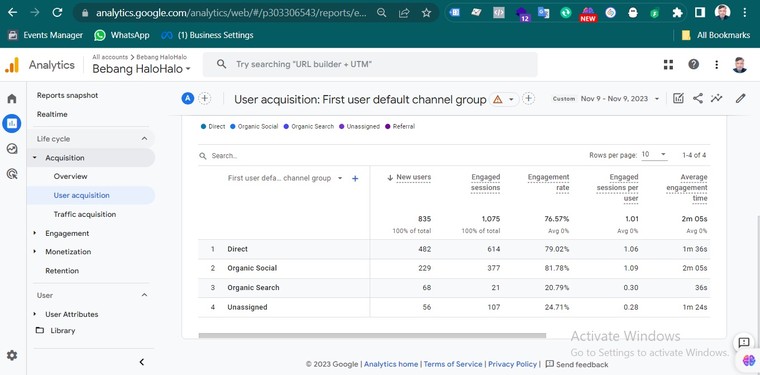Select Traffic acquisition report
Image resolution: width=760 pixels, height=375 pixels.
coord(85,214)
